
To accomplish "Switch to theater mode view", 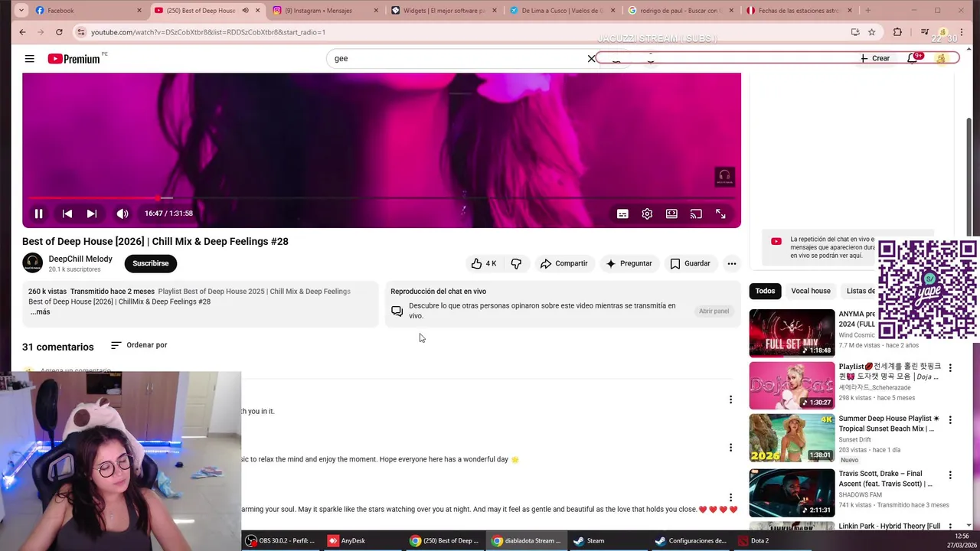I will [671, 214].
